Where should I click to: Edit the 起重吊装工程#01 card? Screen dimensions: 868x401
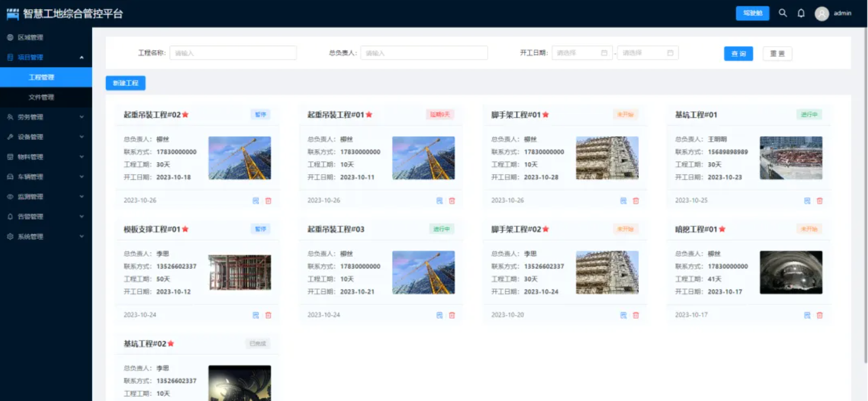tap(439, 201)
